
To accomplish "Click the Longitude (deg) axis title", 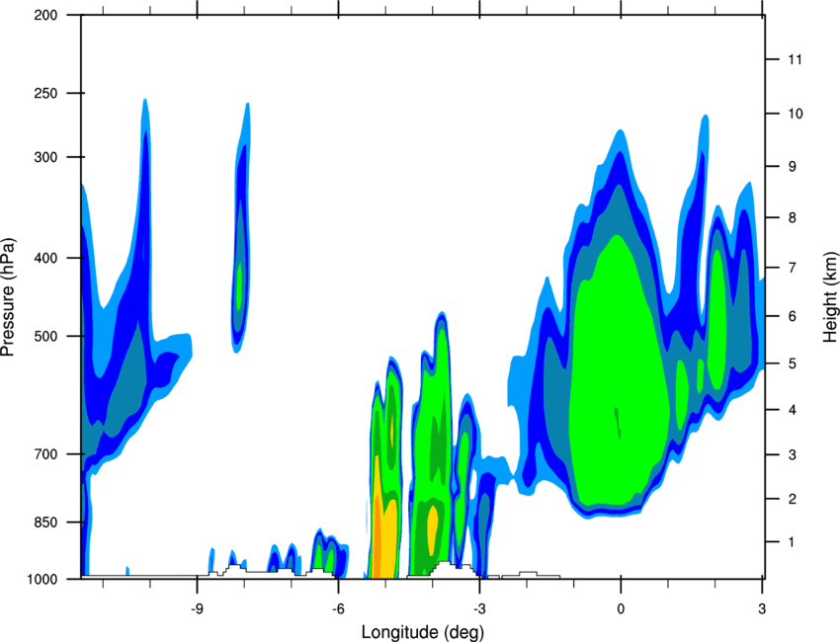I will click(x=423, y=632).
